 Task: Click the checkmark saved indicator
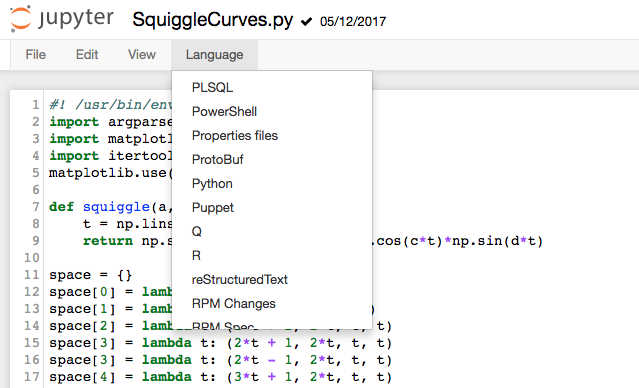pos(306,21)
